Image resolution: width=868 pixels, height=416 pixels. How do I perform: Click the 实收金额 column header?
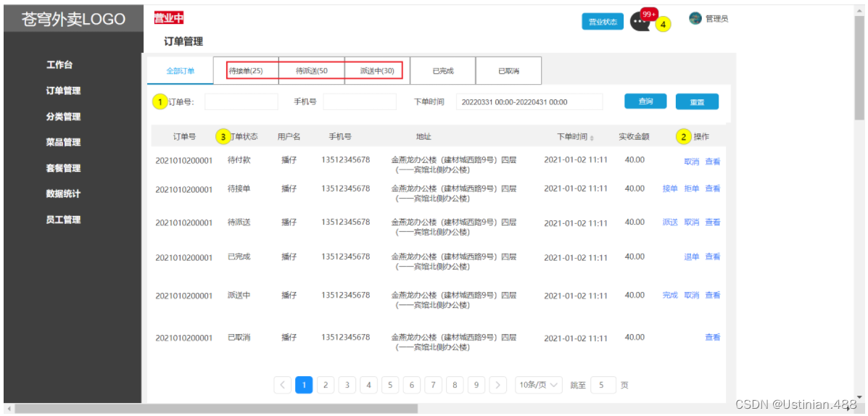pyautogui.click(x=635, y=137)
